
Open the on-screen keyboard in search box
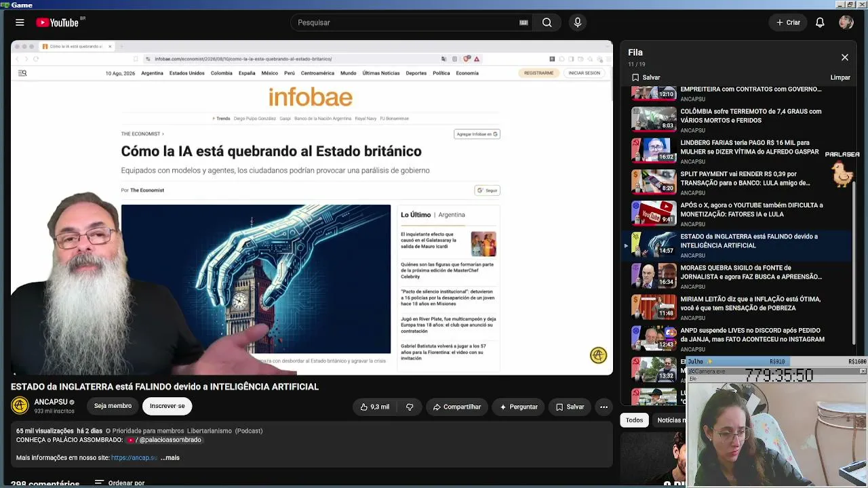[524, 22]
